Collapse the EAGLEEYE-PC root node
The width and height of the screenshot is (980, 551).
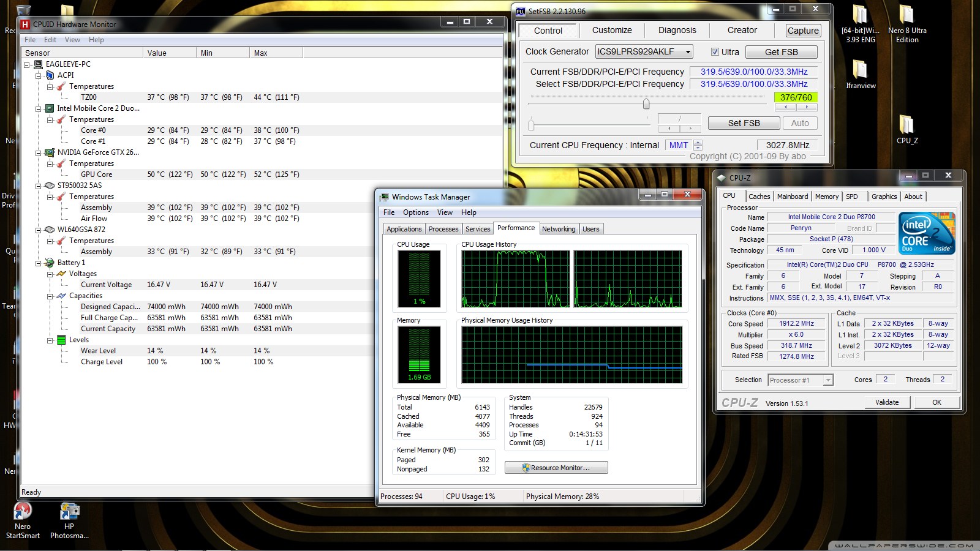(x=27, y=64)
